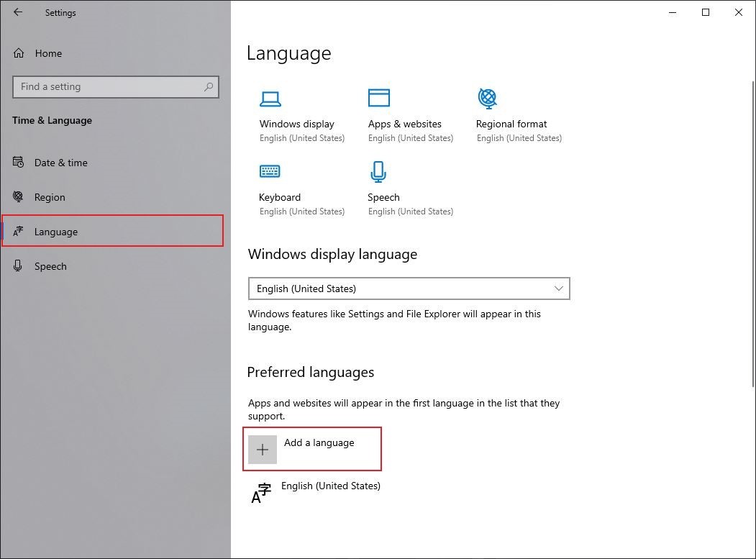Image resolution: width=756 pixels, height=559 pixels.
Task: Select English (United States) preferred language
Action: click(330, 486)
